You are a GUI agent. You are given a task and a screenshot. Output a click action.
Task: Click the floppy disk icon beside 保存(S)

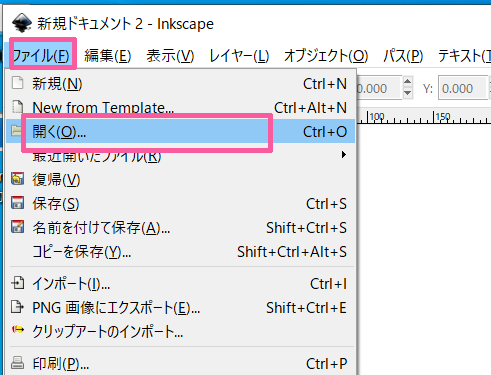17,203
